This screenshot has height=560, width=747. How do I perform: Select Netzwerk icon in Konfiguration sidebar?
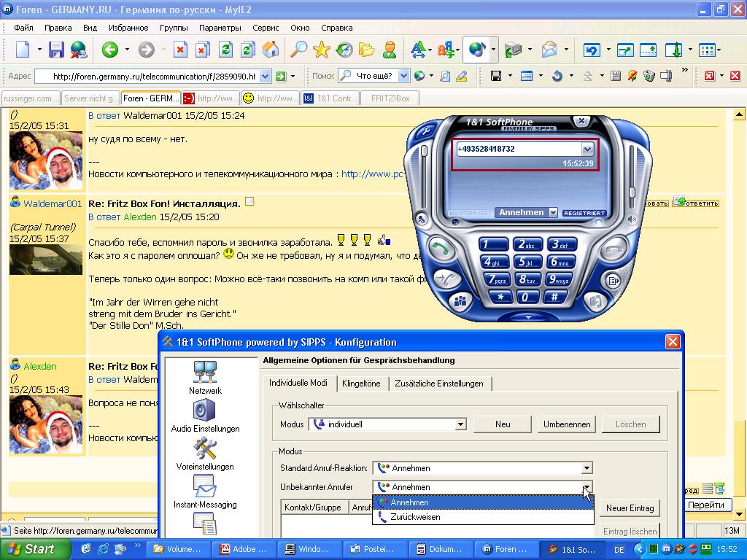point(205,378)
